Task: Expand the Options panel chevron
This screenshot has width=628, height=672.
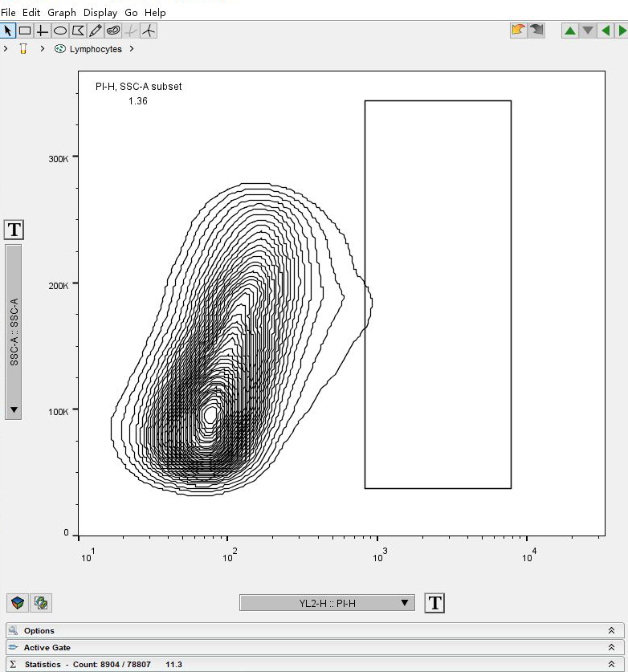Action: [611, 630]
